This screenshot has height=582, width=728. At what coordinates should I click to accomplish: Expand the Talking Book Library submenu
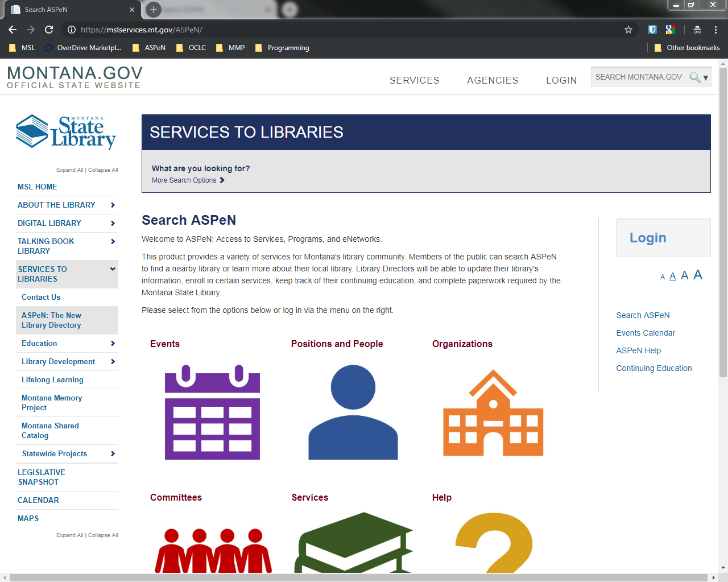tap(113, 241)
